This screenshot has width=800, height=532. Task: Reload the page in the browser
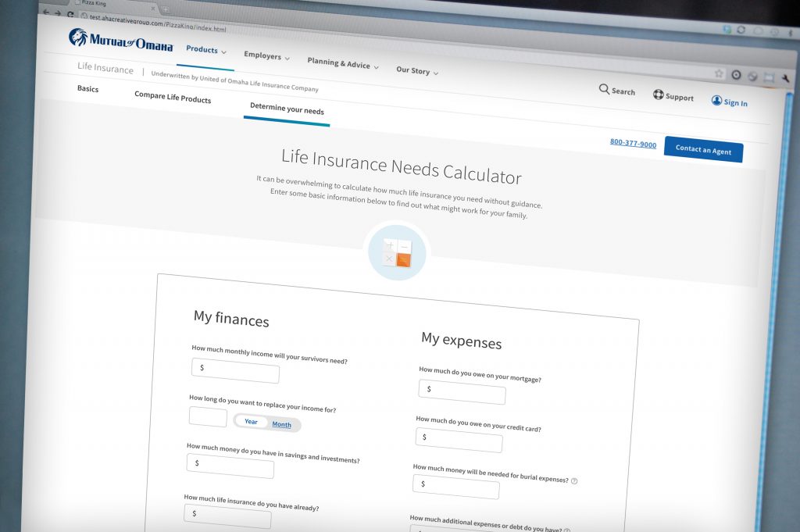70,15
